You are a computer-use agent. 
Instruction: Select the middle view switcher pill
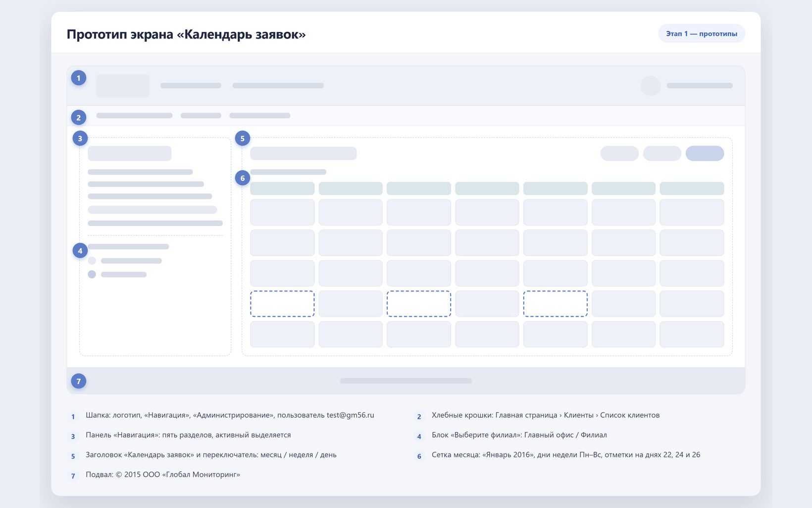pos(662,153)
